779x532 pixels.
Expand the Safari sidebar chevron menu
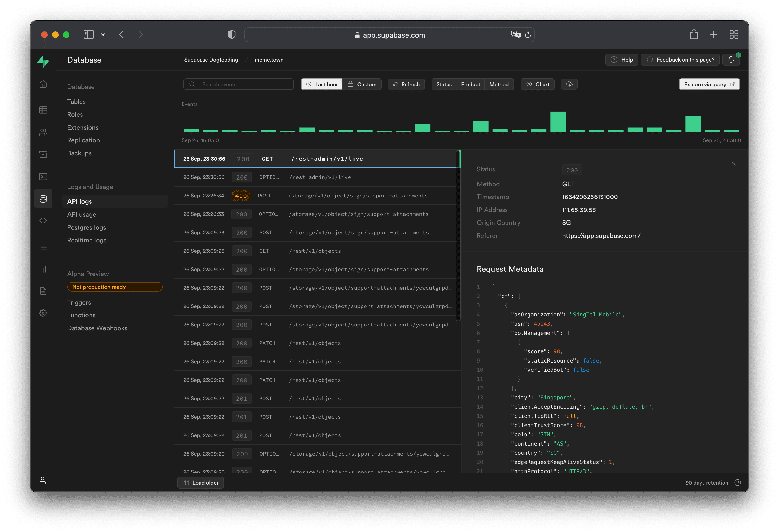point(103,34)
